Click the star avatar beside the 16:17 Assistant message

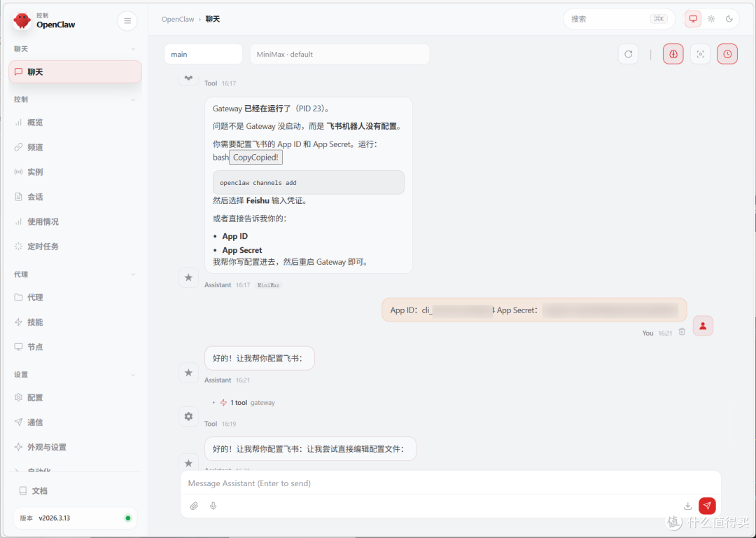point(188,277)
